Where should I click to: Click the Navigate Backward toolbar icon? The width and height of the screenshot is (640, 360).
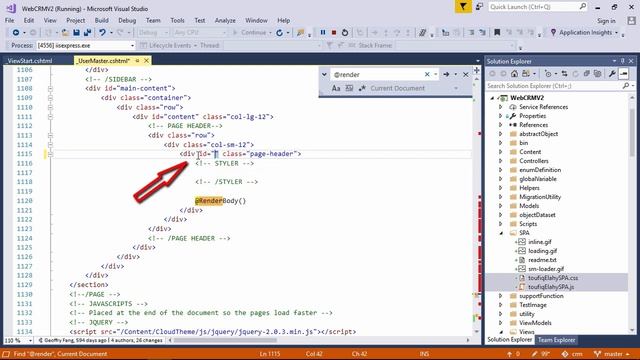[16, 33]
